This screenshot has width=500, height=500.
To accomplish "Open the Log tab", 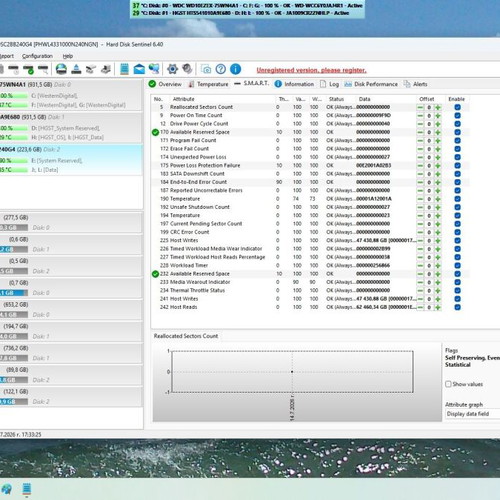I will [x=329, y=84].
